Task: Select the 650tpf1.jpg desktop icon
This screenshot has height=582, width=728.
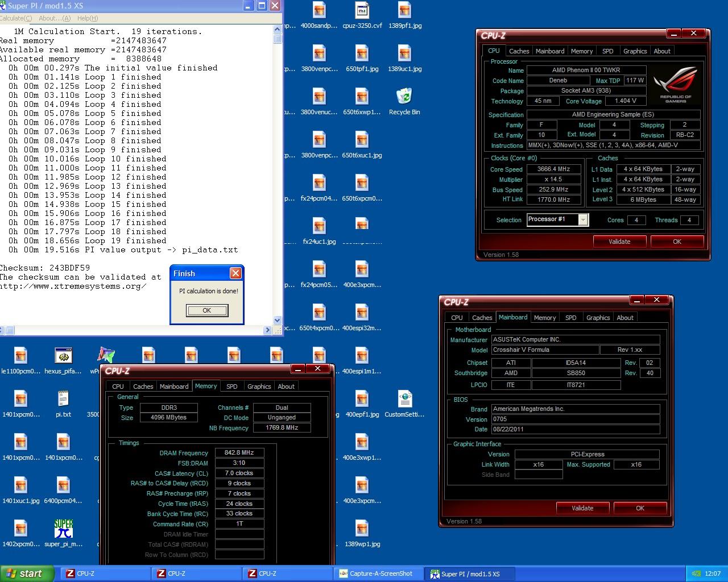Action: coord(362,59)
